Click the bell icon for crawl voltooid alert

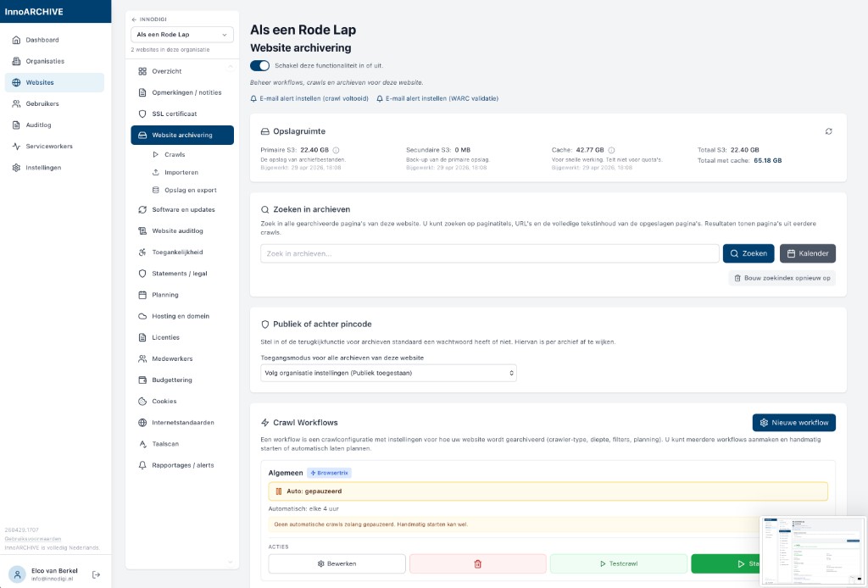pos(253,98)
